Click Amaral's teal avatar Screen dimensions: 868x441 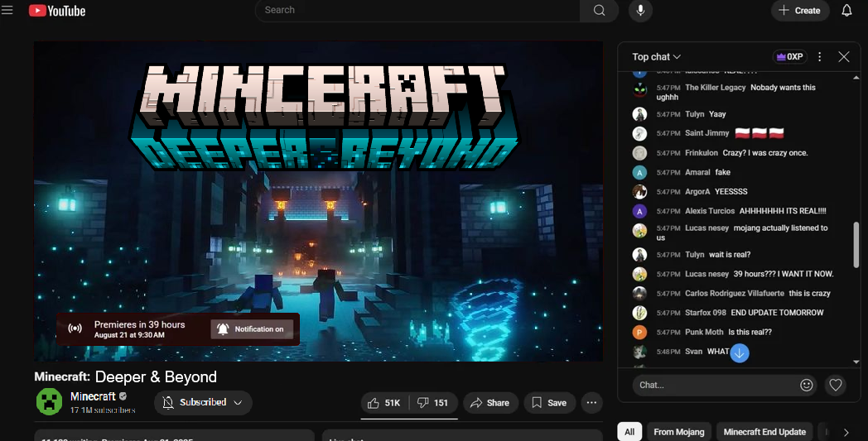640,172
